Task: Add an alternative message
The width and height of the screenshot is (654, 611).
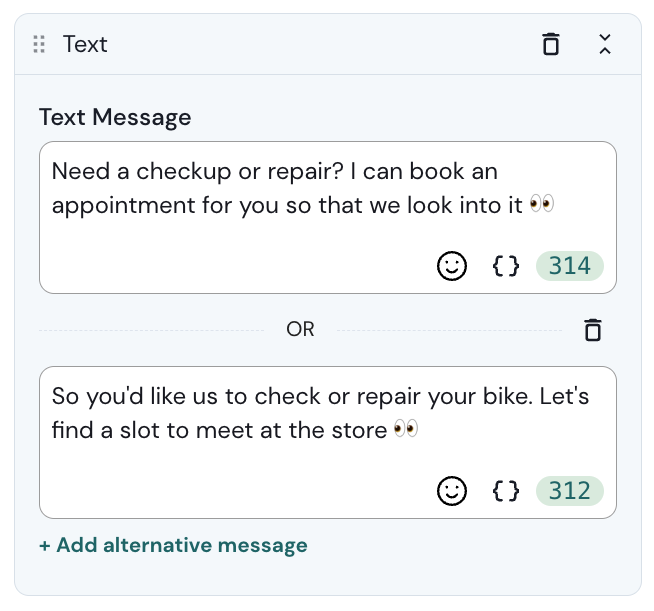Action: click(x=173, y=545)
